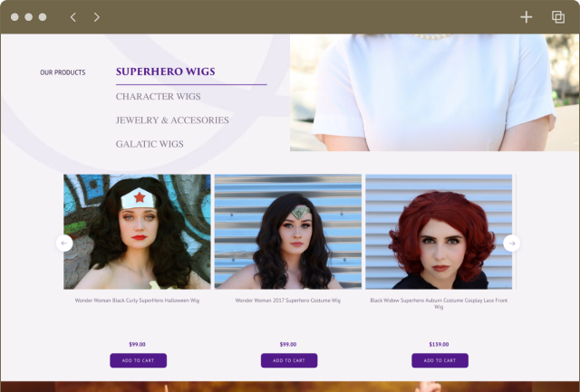Click the carousel previous arrow
The height and width of the screenshot is (392, 580).
(x=64, y=244)
